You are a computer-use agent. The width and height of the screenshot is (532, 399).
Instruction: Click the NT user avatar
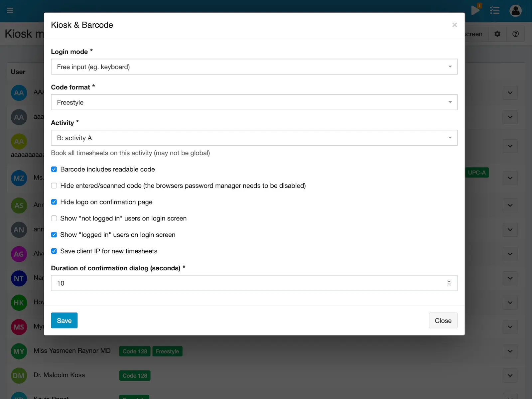pyautogui.click(x=19, y=278)
